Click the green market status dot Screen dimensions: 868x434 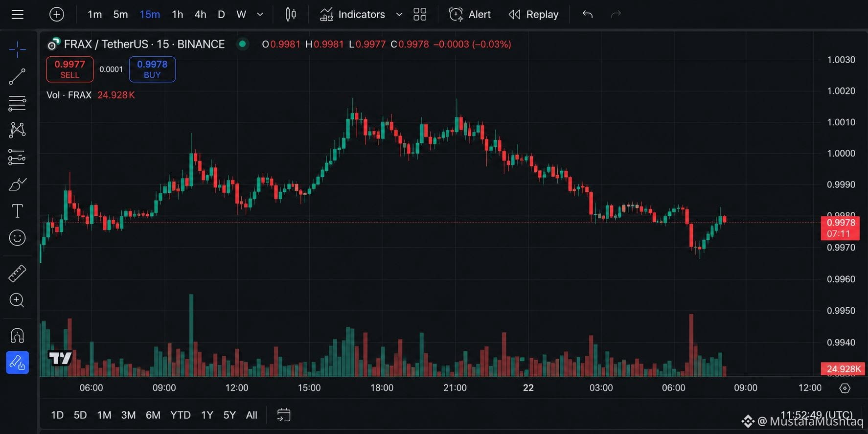(242, 44)
